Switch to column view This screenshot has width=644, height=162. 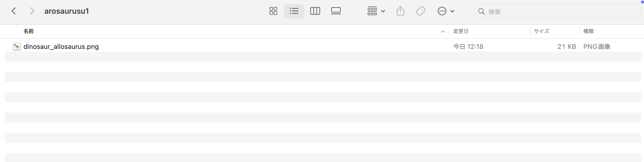[315, 11]
